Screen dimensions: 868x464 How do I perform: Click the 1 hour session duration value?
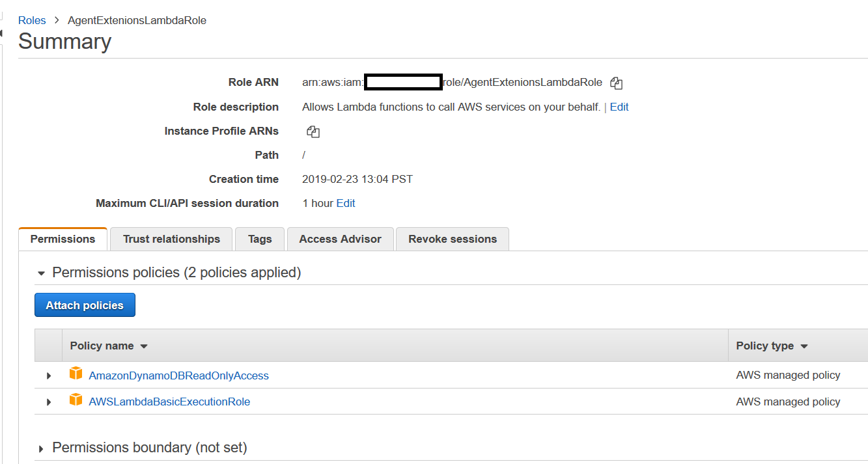pos(318,203)
